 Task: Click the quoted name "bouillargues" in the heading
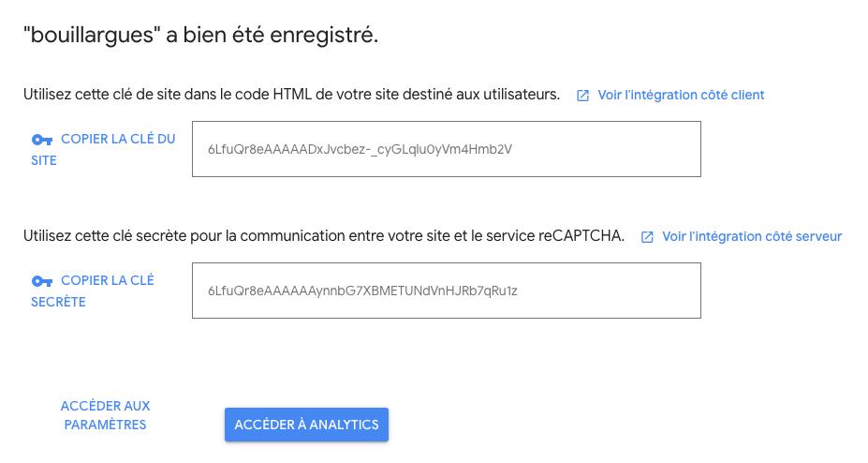pyautogui.click(x=89, y=36)
